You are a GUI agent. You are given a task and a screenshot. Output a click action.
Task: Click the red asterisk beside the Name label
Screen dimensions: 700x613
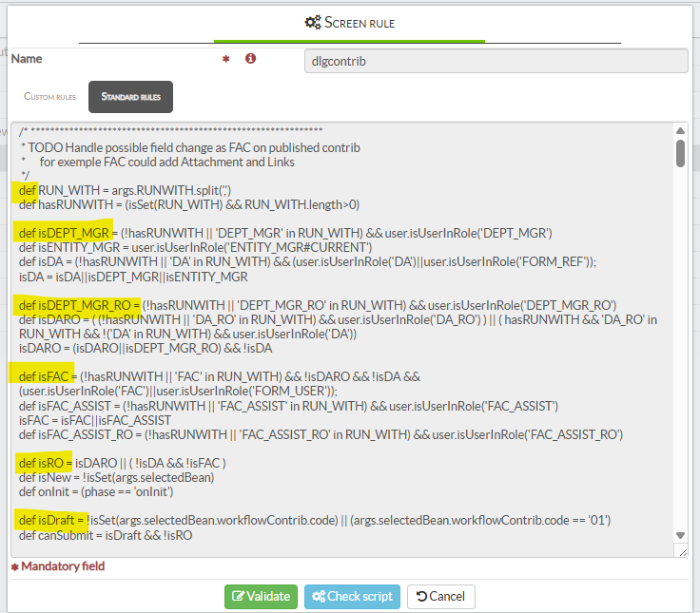point(225,59)
